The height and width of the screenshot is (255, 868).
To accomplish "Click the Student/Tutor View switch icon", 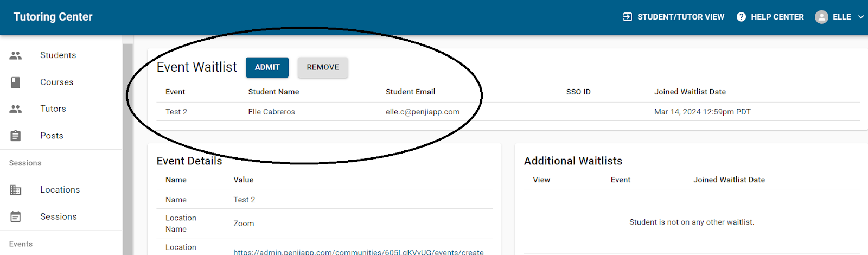I will [628, 17].
